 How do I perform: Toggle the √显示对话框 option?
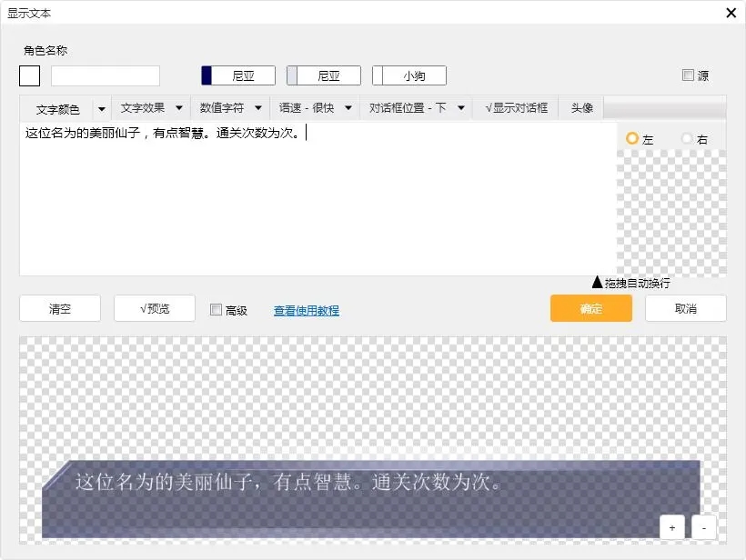pyautogui.click(x=517, y=107)
